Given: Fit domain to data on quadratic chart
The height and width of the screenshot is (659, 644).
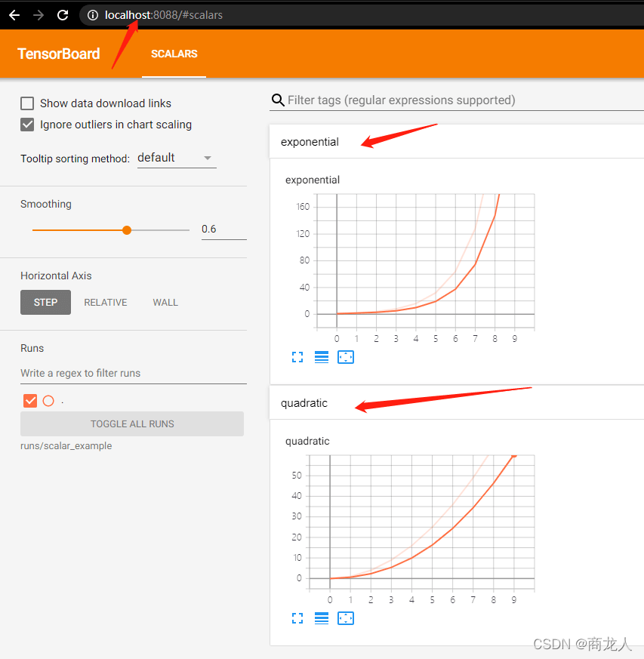Looking at the screenshot, I should (x=346, y=618).
